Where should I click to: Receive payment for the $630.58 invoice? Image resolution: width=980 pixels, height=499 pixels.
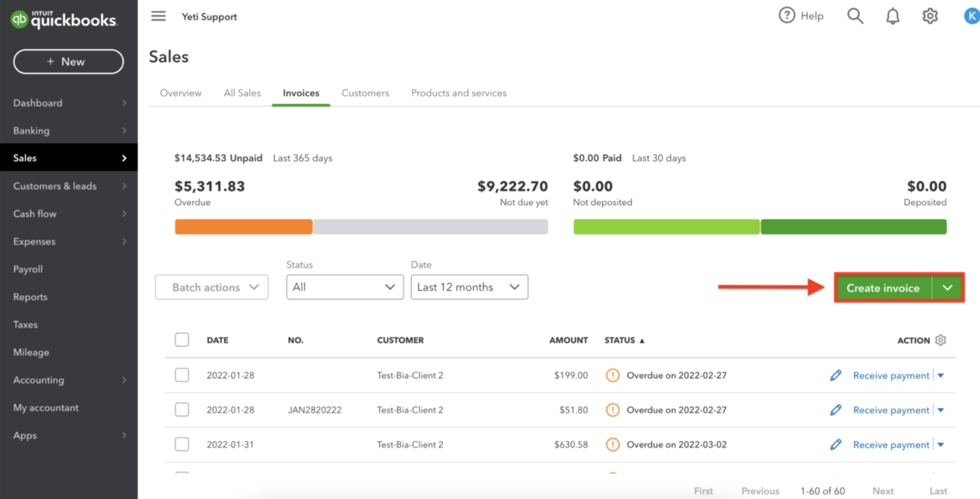click(891, 445)
